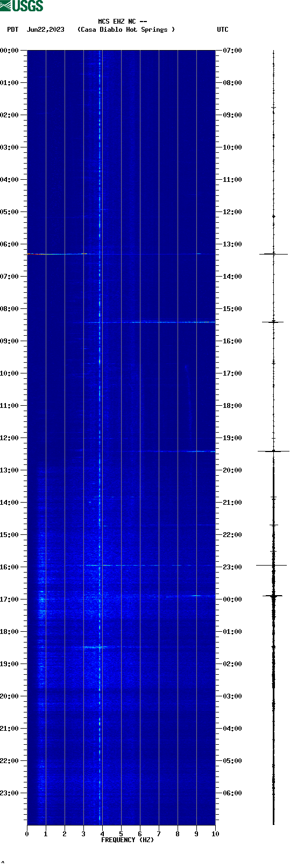Click the USGS logo
The image size is (297, 868).
click(x=22, y=6)
